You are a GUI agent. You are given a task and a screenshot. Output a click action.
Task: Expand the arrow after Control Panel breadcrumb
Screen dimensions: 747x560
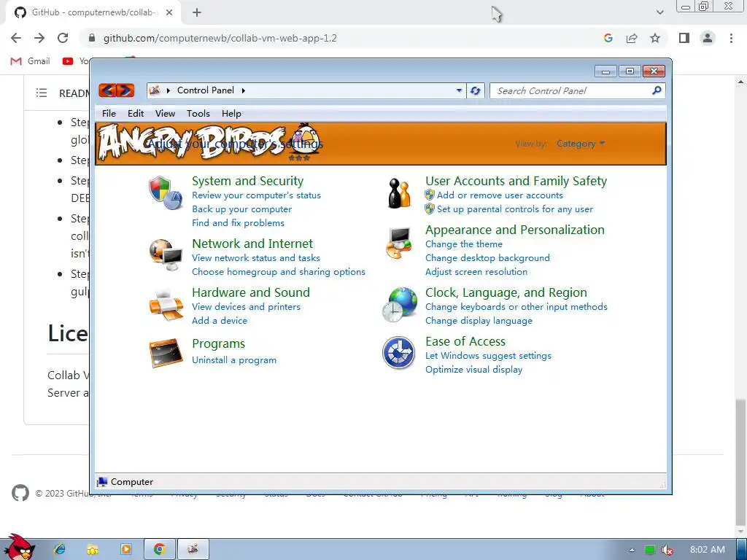243,90
